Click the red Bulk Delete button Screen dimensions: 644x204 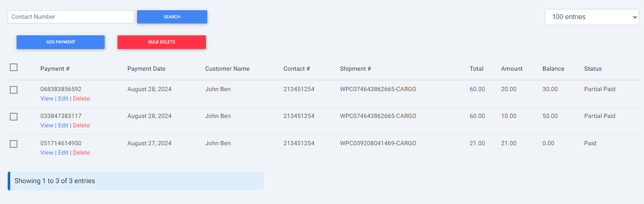[162, 42]
